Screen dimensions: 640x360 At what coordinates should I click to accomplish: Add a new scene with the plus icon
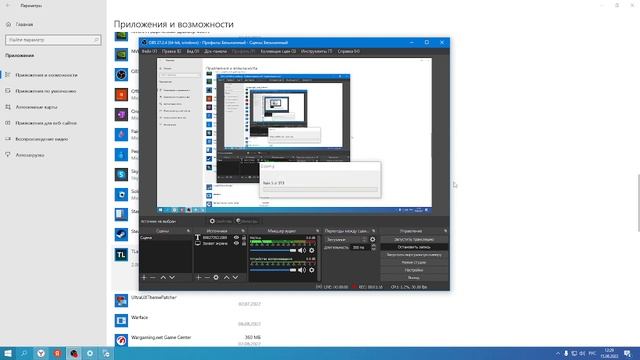(144, 277)
